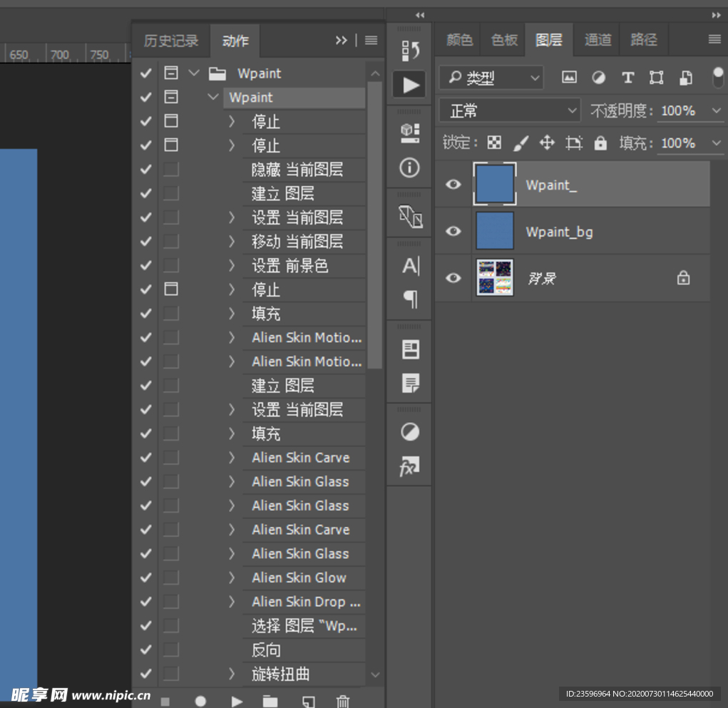Hide the Wpaint_ layer

[453, 184]
